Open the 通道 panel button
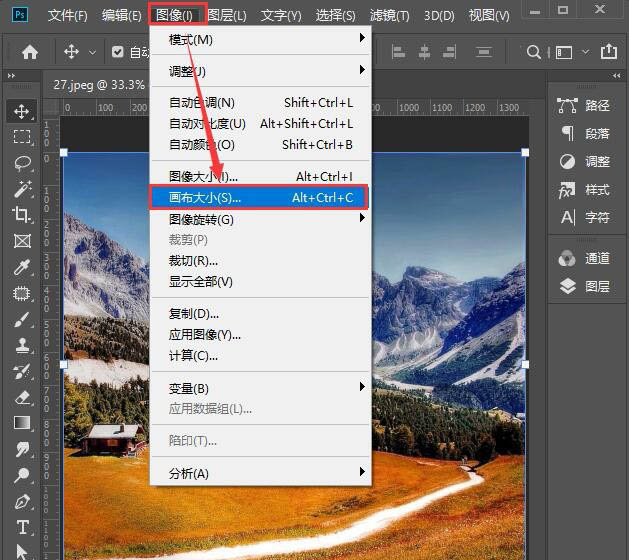Screen dimensions: 629x560 coord(584,258)
